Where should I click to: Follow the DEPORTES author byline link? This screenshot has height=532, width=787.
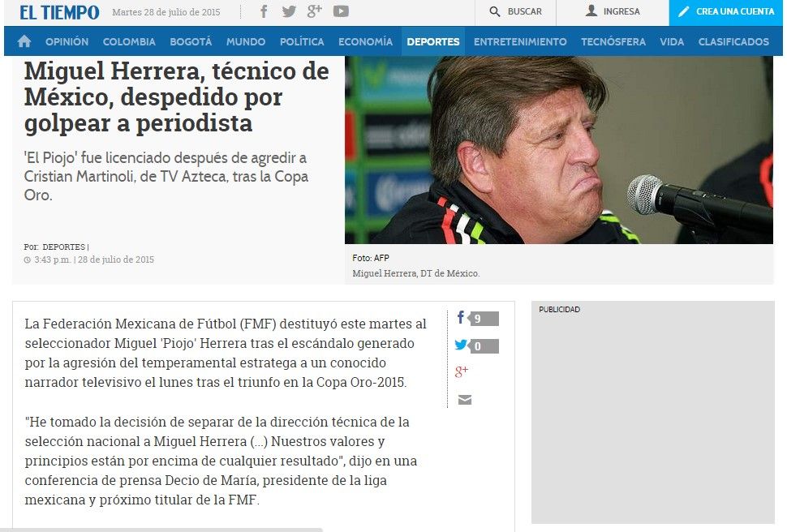(64, 247)
